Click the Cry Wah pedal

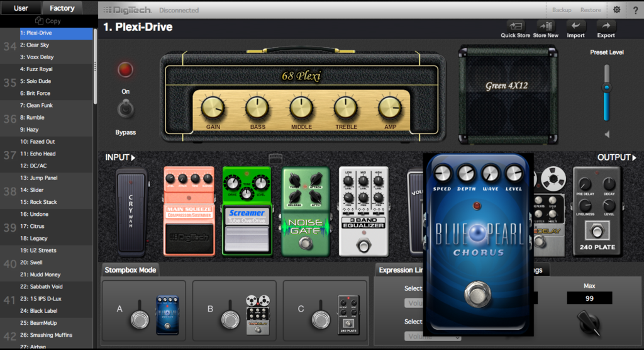point(131,213)
